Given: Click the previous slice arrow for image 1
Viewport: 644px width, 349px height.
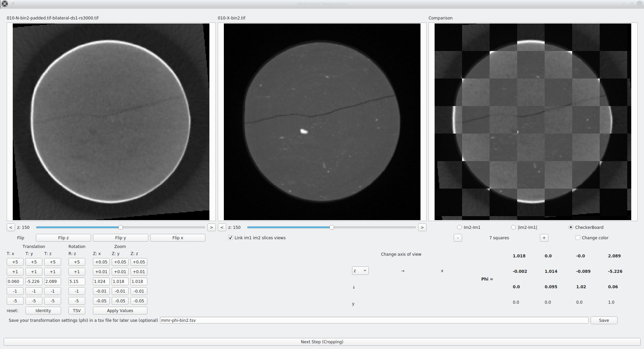Looking at the screenshot, I should point(11,228).
